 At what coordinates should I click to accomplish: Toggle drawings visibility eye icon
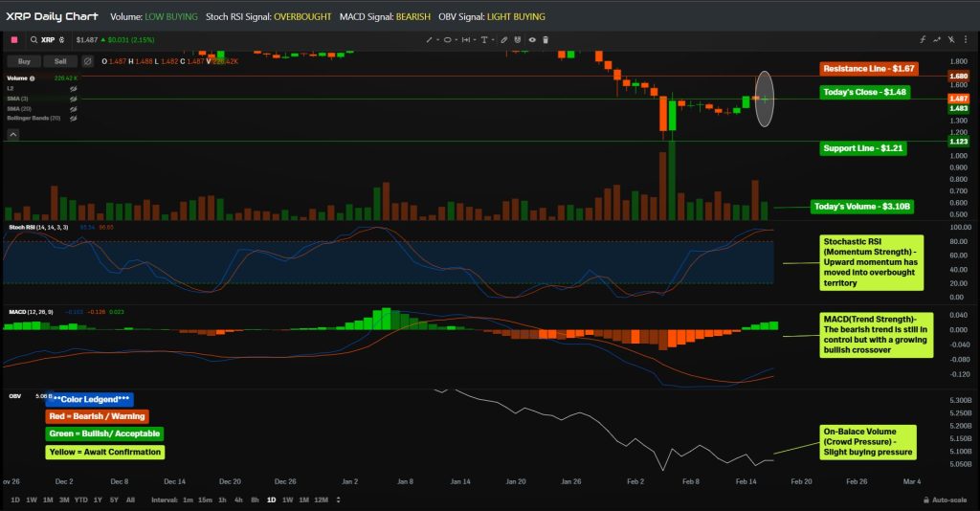click(x=532, y=39)
